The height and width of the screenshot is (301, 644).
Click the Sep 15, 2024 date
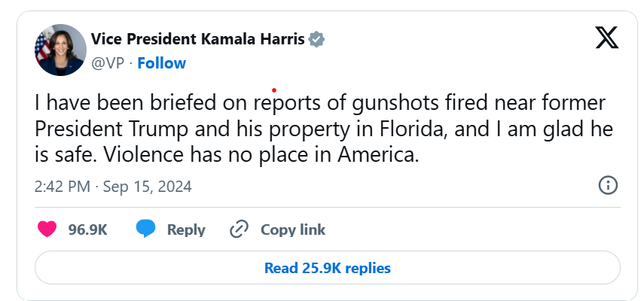pyautogui.click(x=148, y=185)
